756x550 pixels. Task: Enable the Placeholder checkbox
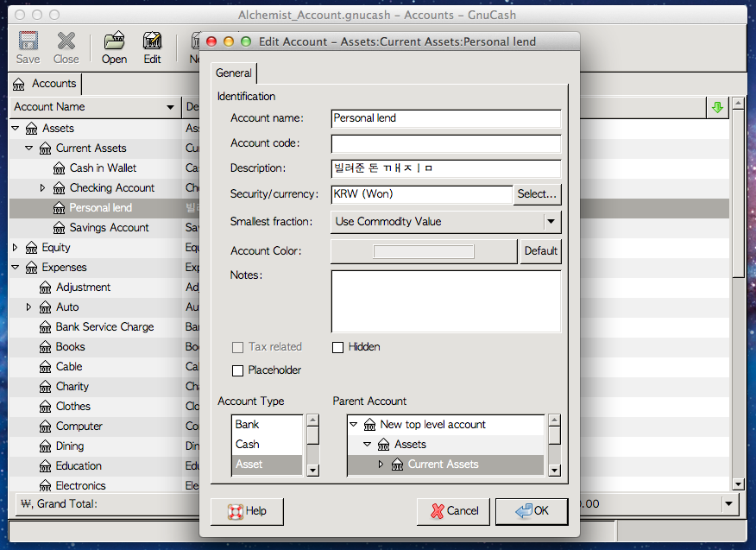[x=237, y=370]
